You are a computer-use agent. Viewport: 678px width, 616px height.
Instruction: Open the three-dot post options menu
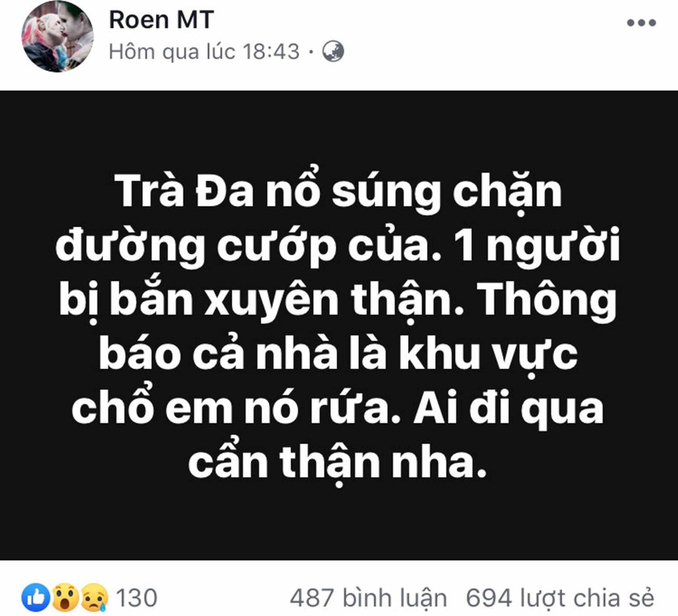(641, 23)
